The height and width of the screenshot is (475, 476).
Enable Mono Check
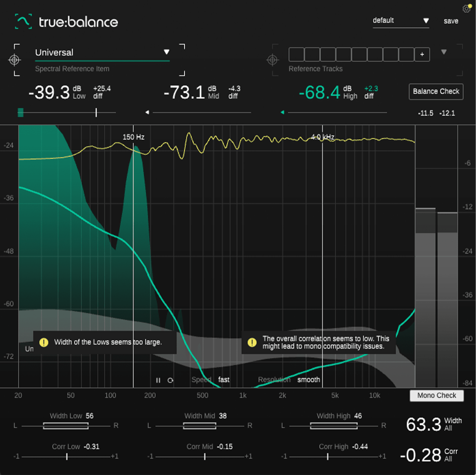[436, 395]
